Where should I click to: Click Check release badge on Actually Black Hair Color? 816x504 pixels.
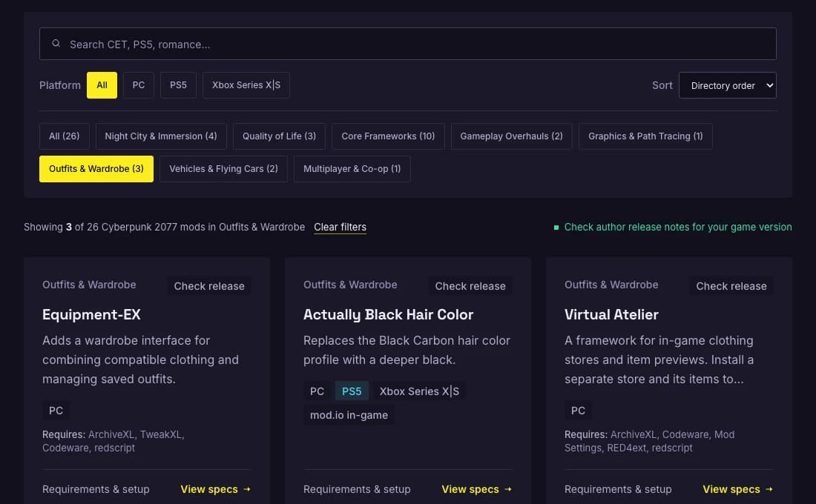pos(470,286)
